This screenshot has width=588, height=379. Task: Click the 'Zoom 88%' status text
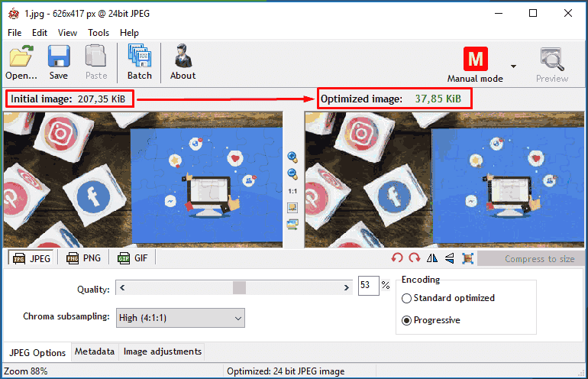[26, 371]
